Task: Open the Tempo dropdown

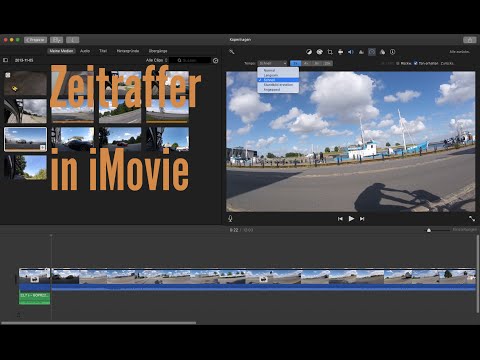Action: 272,63
